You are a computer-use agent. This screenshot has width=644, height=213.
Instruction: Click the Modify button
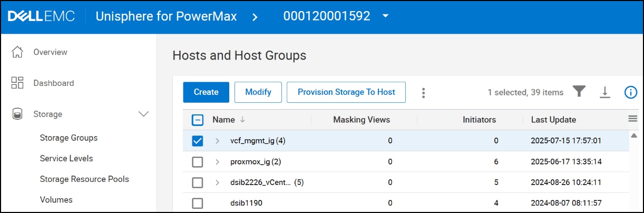[x=258, y=92]
